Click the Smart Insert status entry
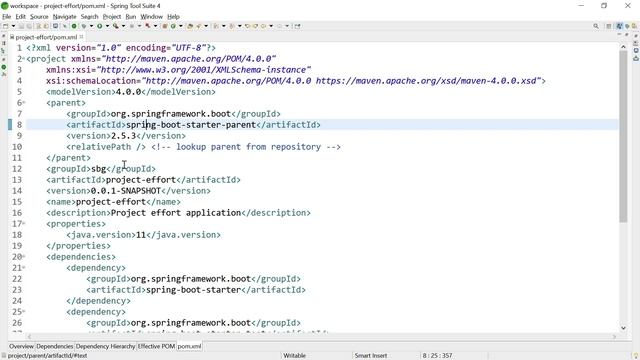 [x=371, y=356]
